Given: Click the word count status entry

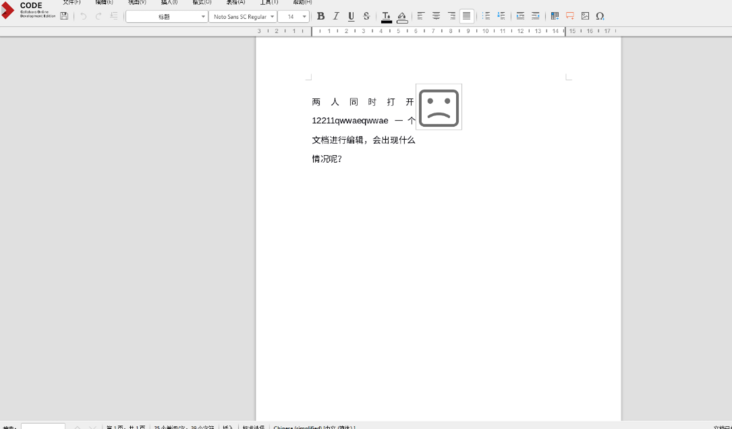Looking at the screenshot, I should tap(184, 427).
